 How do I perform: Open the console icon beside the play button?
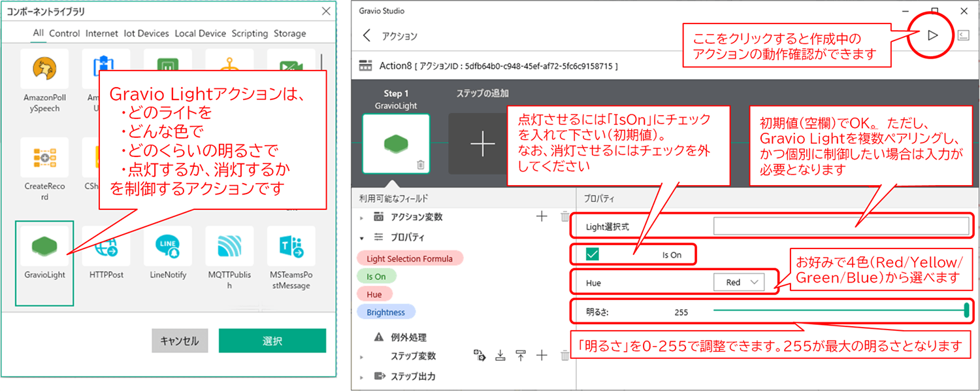point(964,35)
